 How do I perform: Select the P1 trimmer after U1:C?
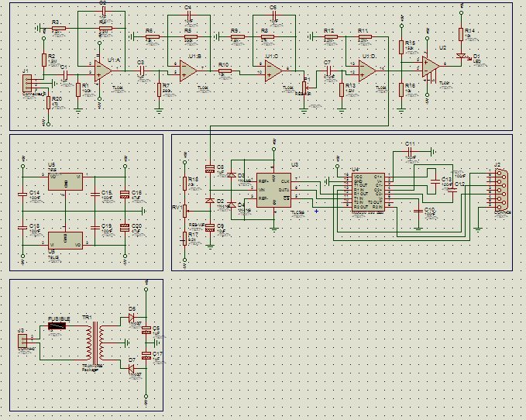point(304,88)
